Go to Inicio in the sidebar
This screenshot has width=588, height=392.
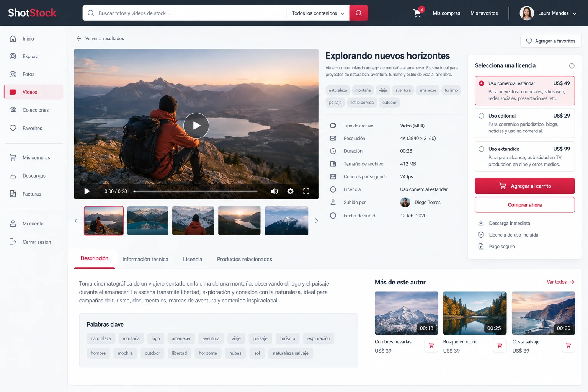coord(34,39)
